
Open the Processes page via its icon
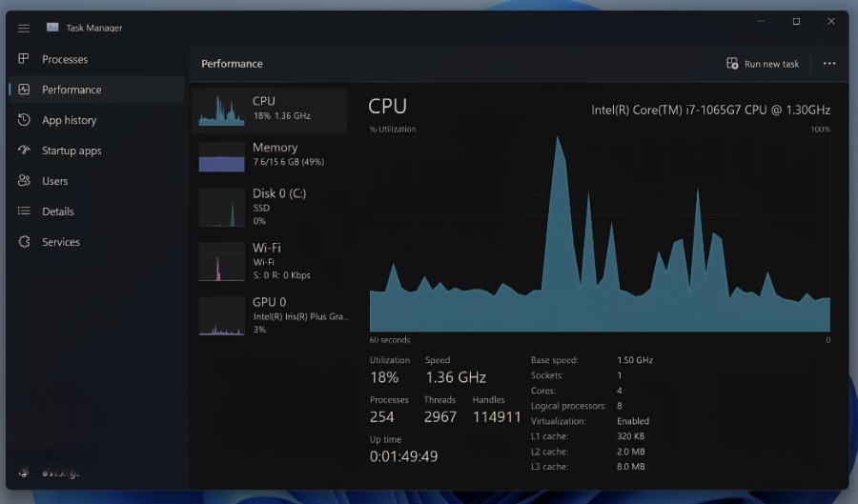[24, 59]
